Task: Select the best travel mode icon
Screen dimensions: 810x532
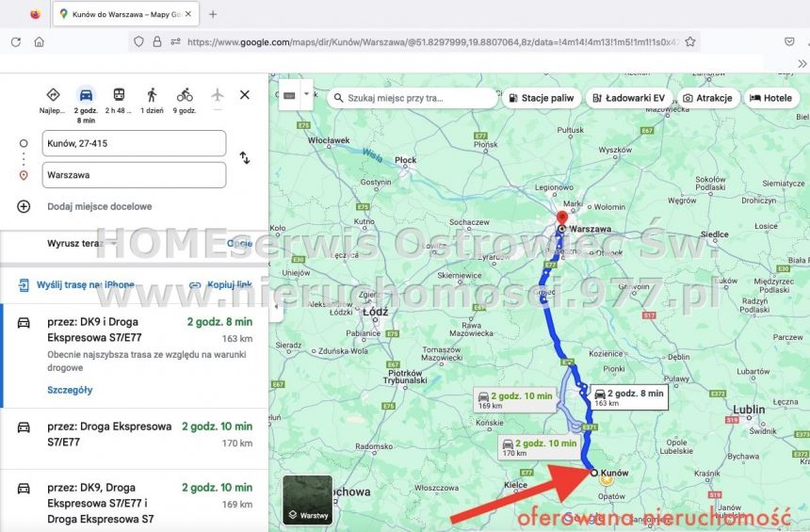Action: pyautogui.click(x=53, y=95)
